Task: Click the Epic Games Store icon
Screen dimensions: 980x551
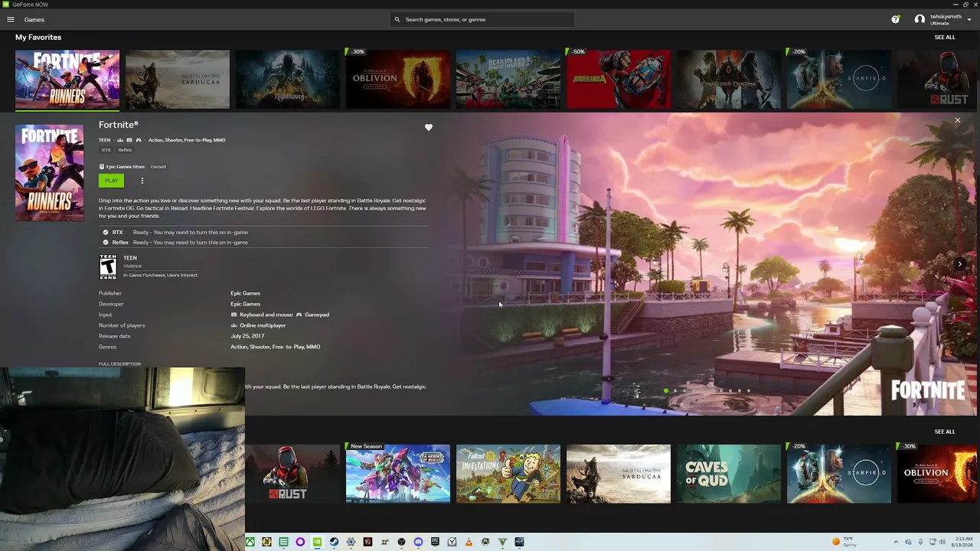Action: click(102, 167)
